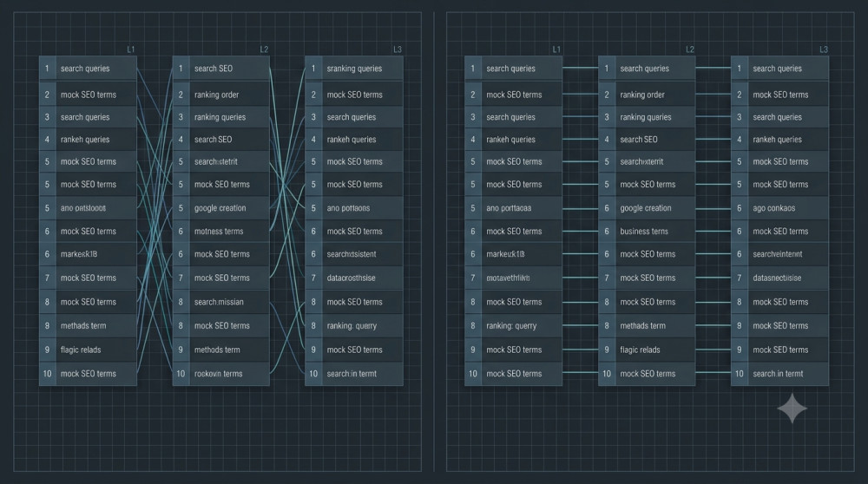Click "mock SEO terms" numbered 10, tangled-lines panel
868x484 pixels.
click(x=88, y=373)
